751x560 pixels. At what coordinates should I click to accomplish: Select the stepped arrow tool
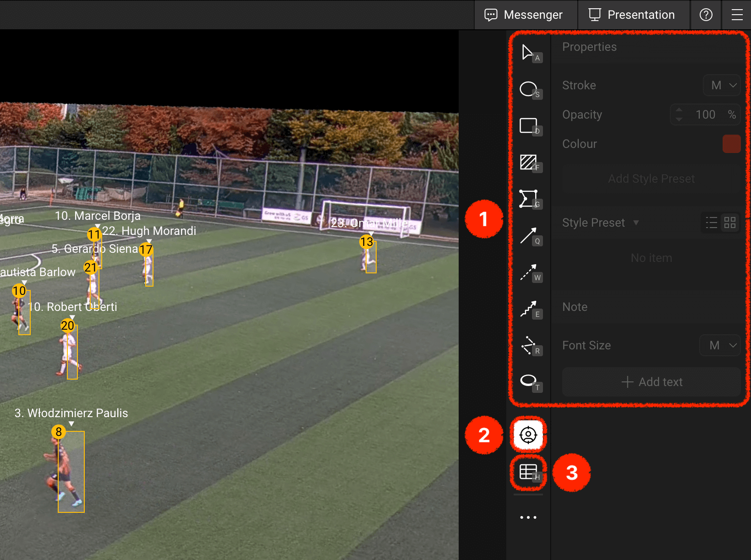[530, 310]
